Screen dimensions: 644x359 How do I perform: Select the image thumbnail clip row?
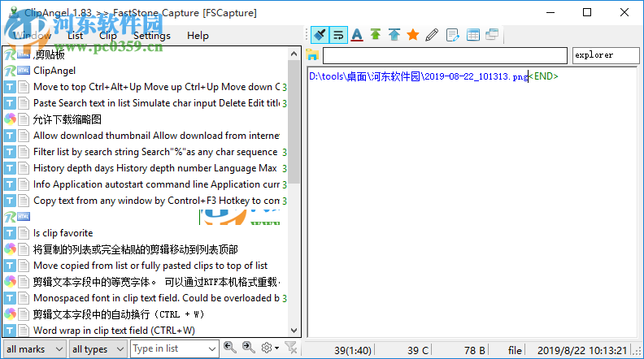tap(146, 217)
